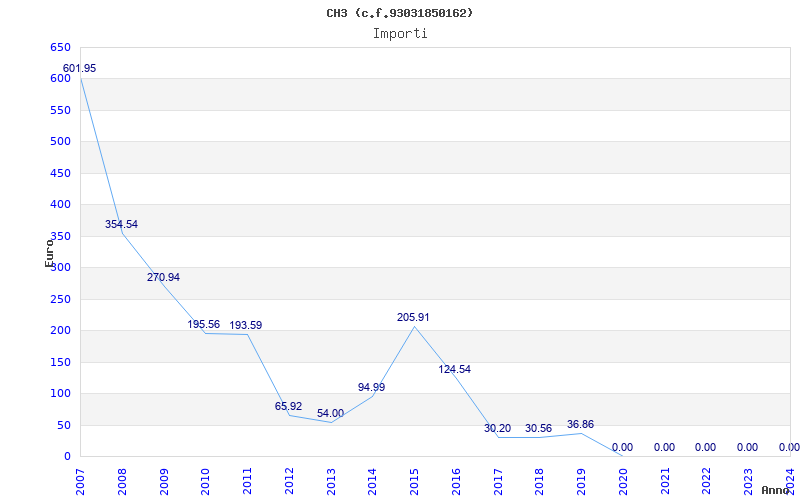Screen dimensions: 800x500
Task: Click the 0.00 label above 2021
Action: [x=664, y=447]
